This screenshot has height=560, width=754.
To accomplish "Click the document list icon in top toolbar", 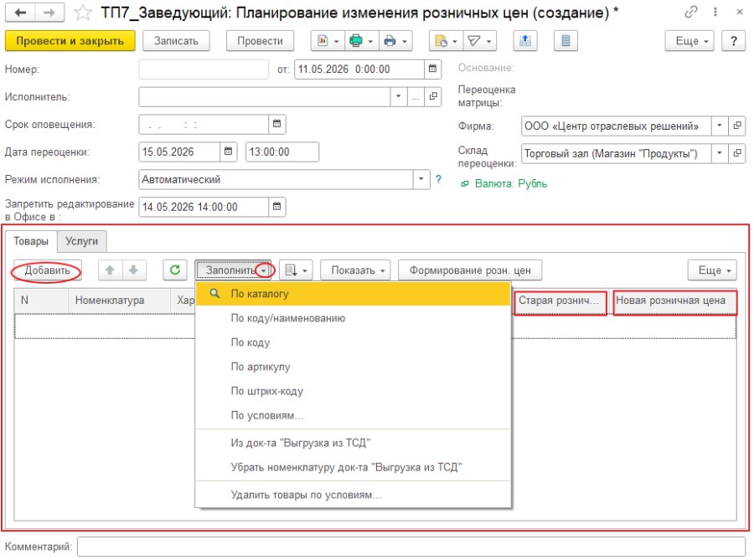I will 565,41.
